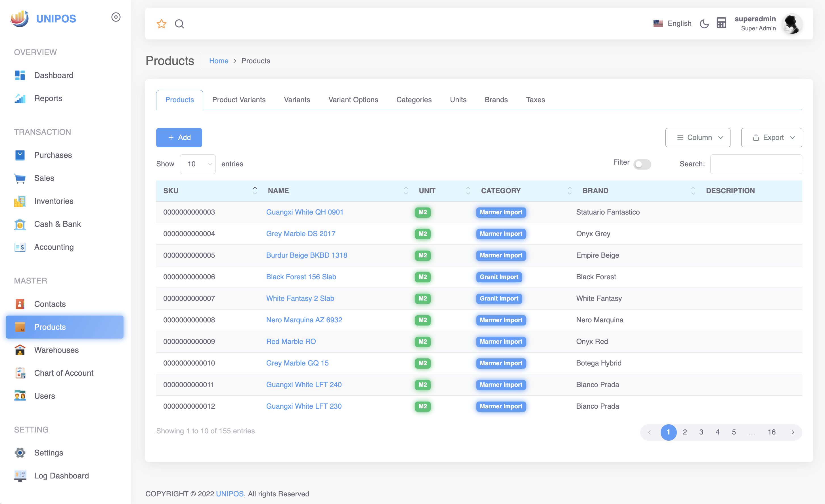Switch to the Units tab
The width and height of the screenshot is (825, 504).
pos(458,100)
